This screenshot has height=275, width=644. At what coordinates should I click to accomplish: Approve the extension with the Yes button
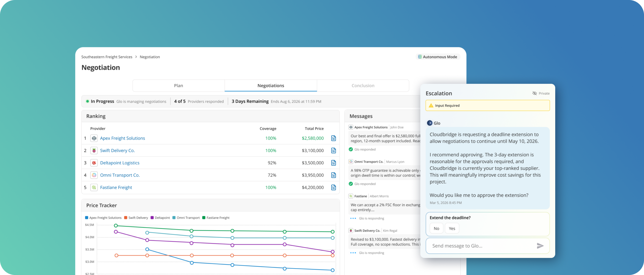coord(452,228)
